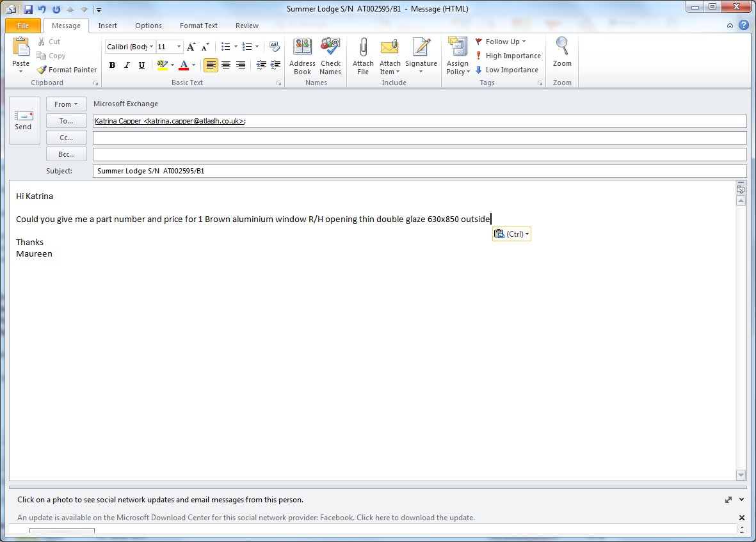
Task: Click the Facebook update download notice
Action: coord(246,518)
